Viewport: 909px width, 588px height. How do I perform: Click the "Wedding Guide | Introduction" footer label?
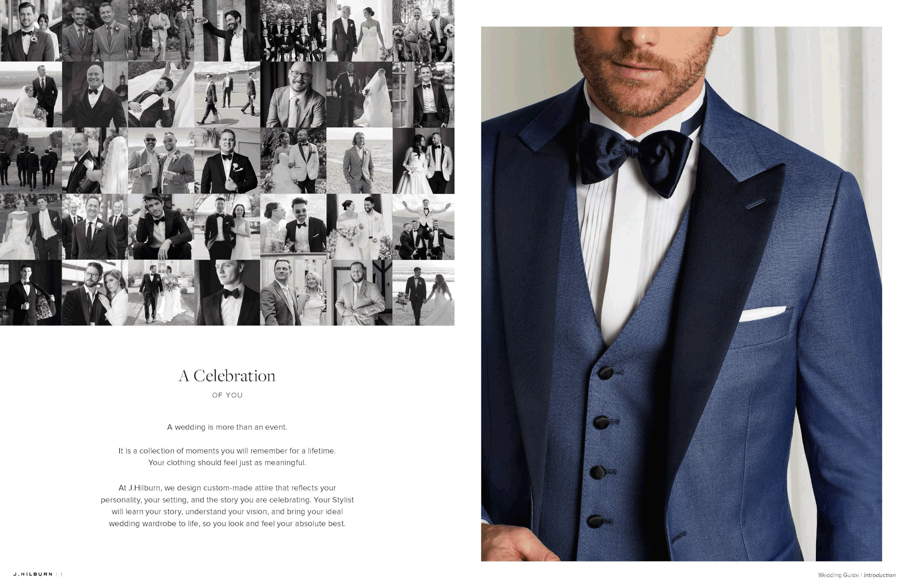pyautogui.click(x=856, y=575)
